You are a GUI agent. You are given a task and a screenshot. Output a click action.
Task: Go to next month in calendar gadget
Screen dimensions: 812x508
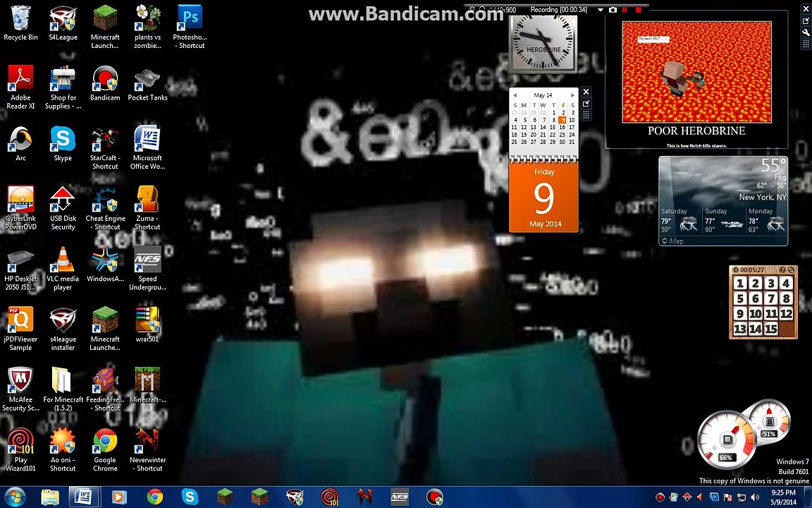click(572, 95)
